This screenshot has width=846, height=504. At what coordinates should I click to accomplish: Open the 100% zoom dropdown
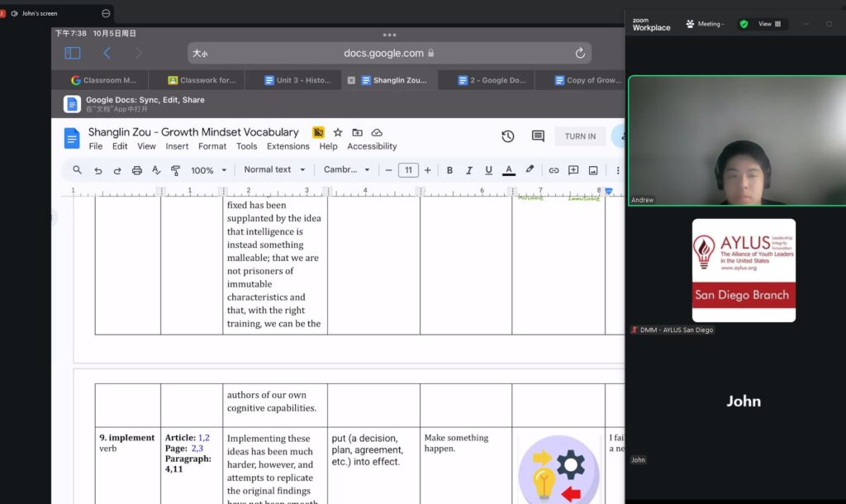tap(208, 170)
